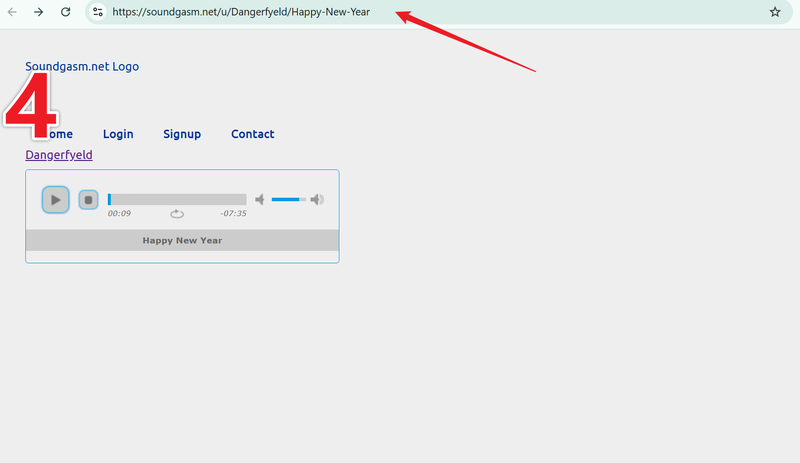The image size is (800, 463).
Task: Click the Soundgasm.net Logo link
Action: (x=82, y=67)
